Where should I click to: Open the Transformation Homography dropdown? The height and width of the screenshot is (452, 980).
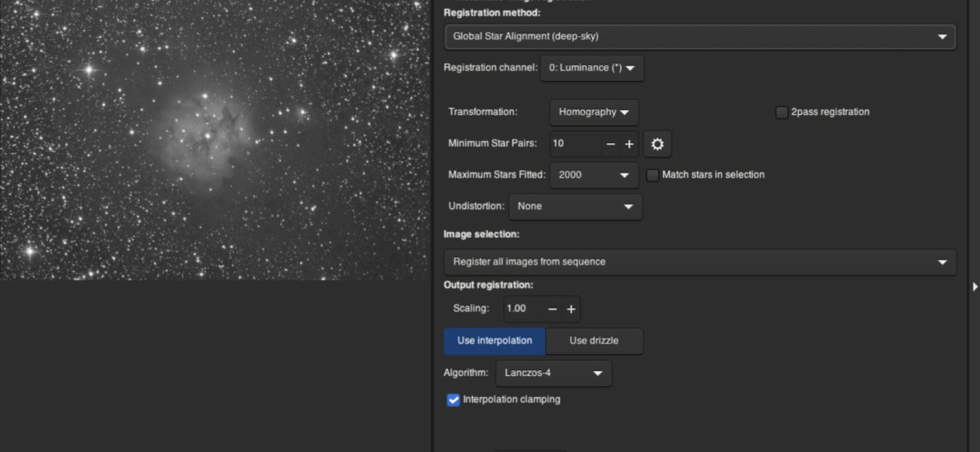[x=594, y=112]
